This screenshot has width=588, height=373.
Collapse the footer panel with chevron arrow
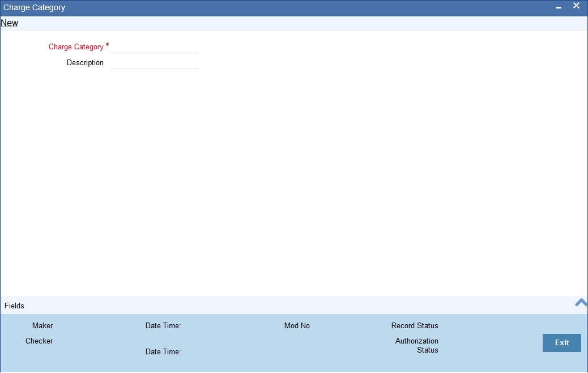point(581,303)
